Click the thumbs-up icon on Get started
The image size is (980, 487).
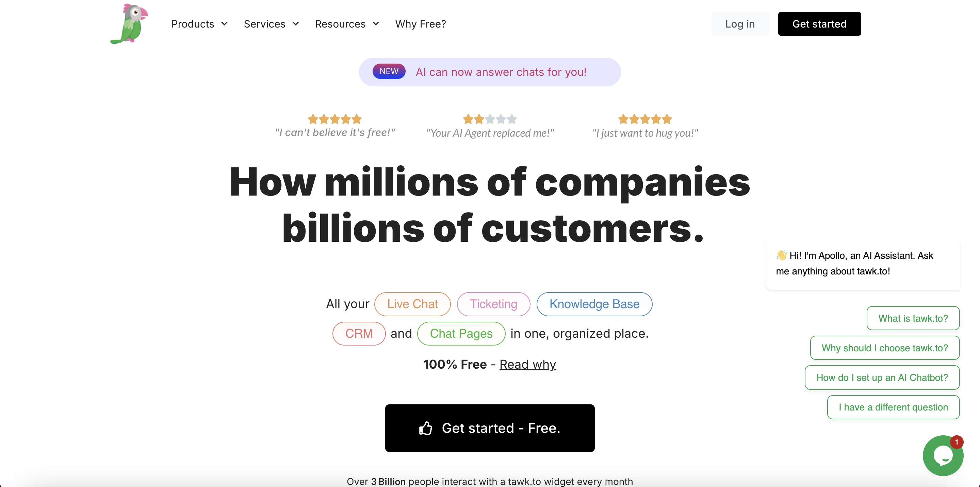[x=425, y=428]
